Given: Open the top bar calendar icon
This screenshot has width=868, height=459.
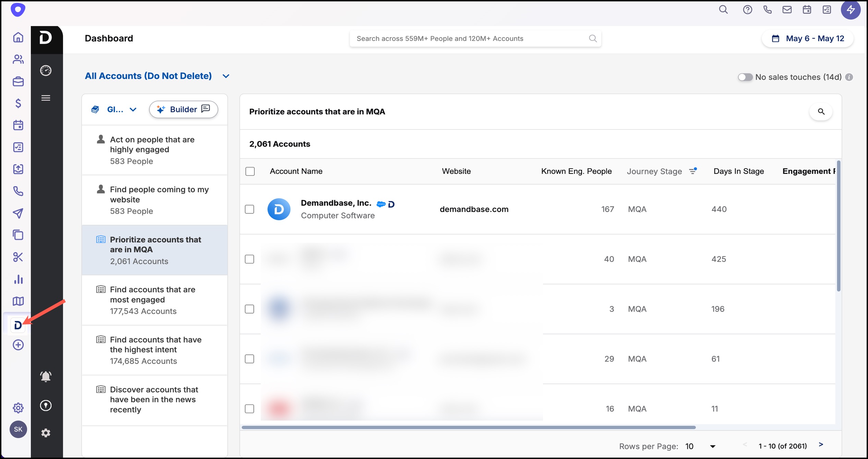Looking at the screenshot, I should pyautogui.click(x=807, y=10).
